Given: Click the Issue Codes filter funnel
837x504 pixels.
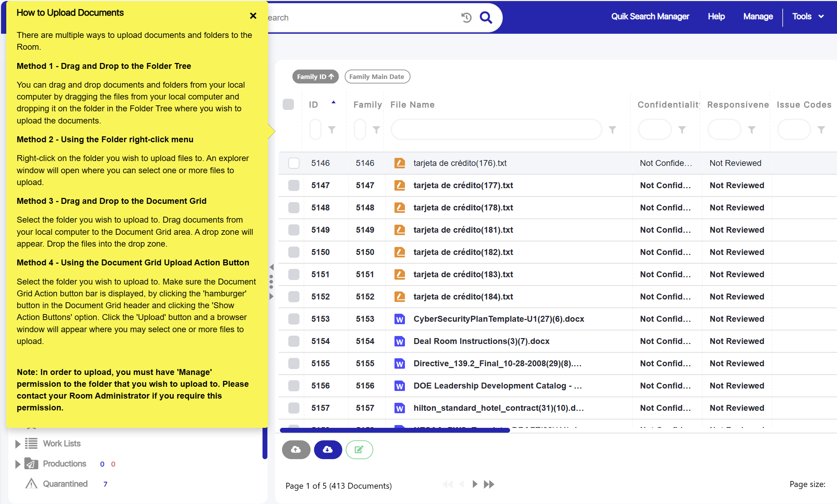Looking at the screenshot, I should (x=821, y=130).
